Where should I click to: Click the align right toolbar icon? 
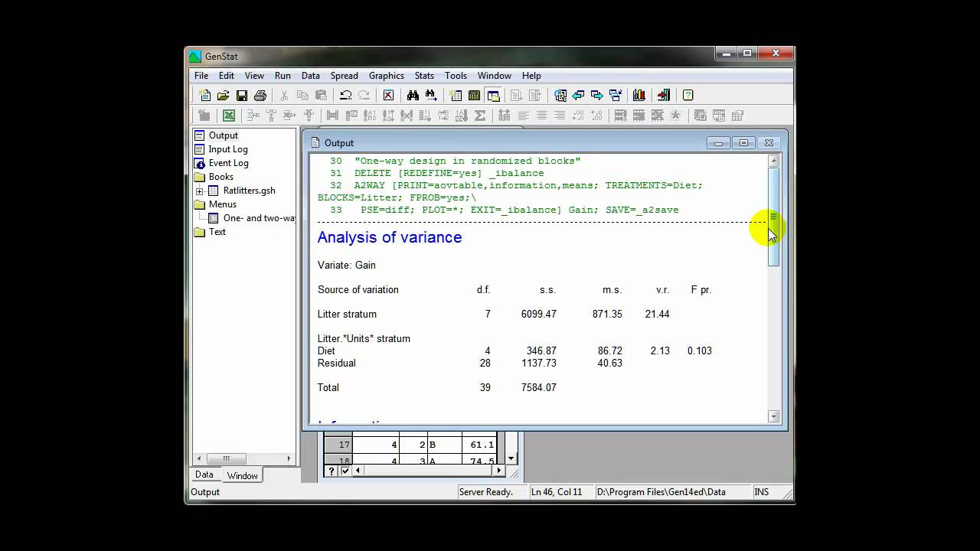coord(560,116)
